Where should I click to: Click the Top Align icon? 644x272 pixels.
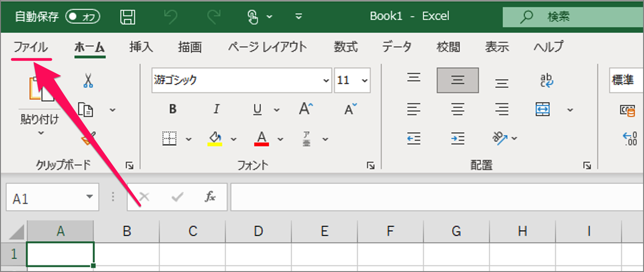(x=414, y=78)
